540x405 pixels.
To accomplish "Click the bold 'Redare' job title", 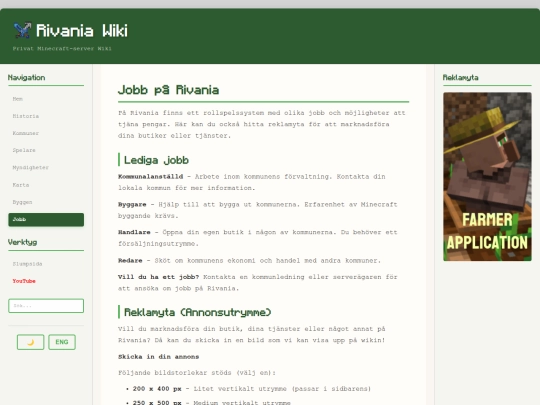I will (130, 261).
